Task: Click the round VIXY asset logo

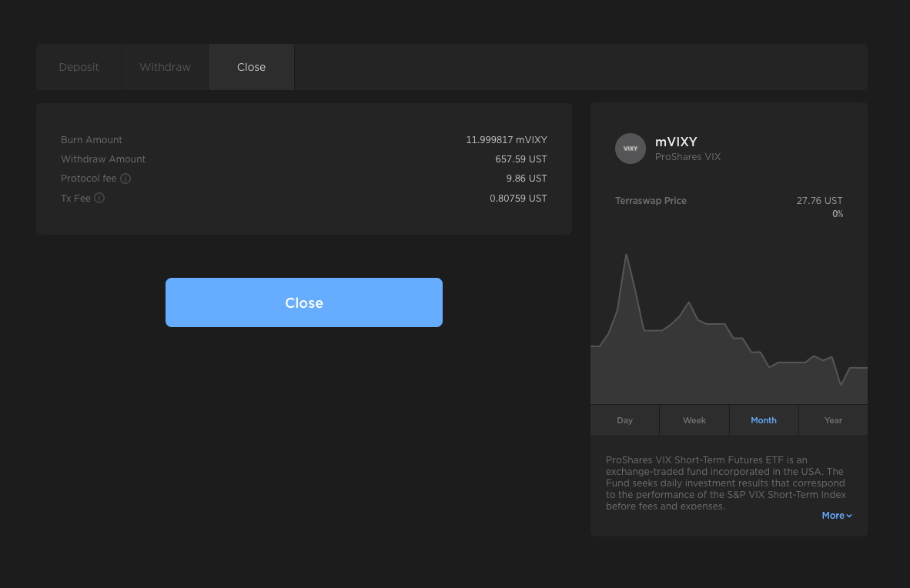Action: coord(630,149)
